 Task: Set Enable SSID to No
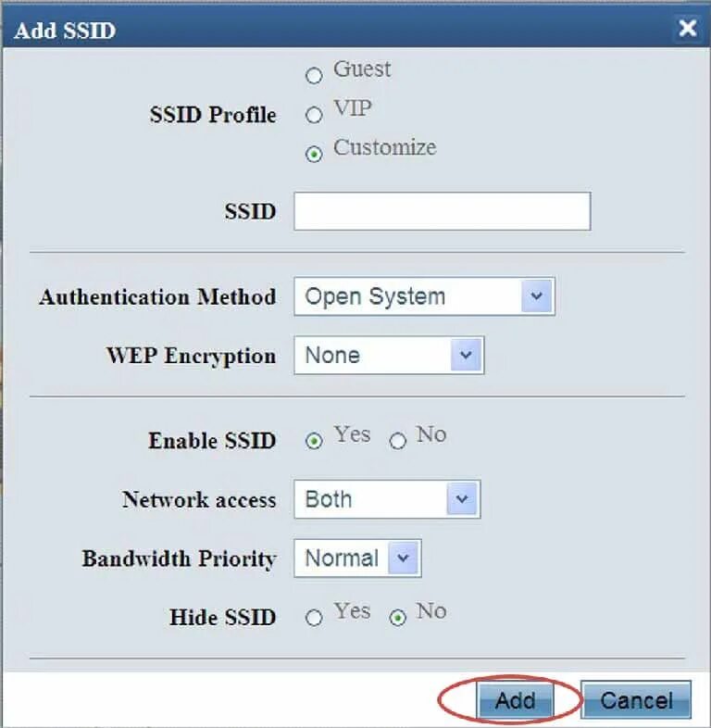(398, 441)
